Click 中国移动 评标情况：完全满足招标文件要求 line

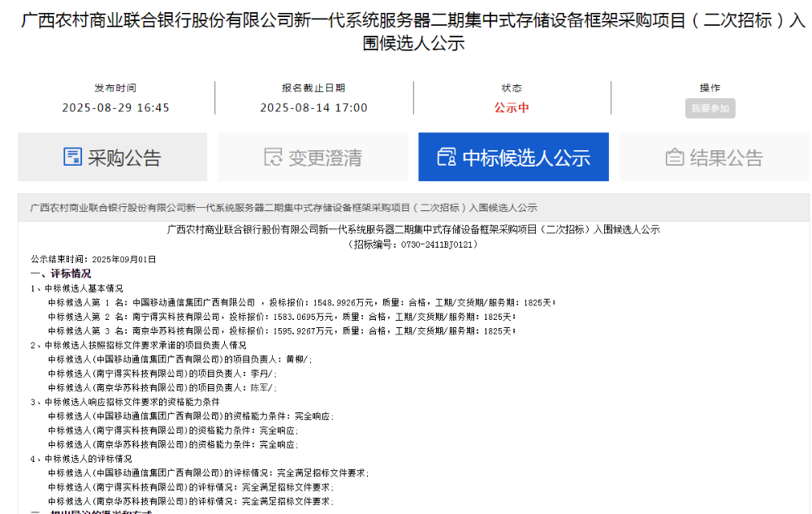point(209,473)
